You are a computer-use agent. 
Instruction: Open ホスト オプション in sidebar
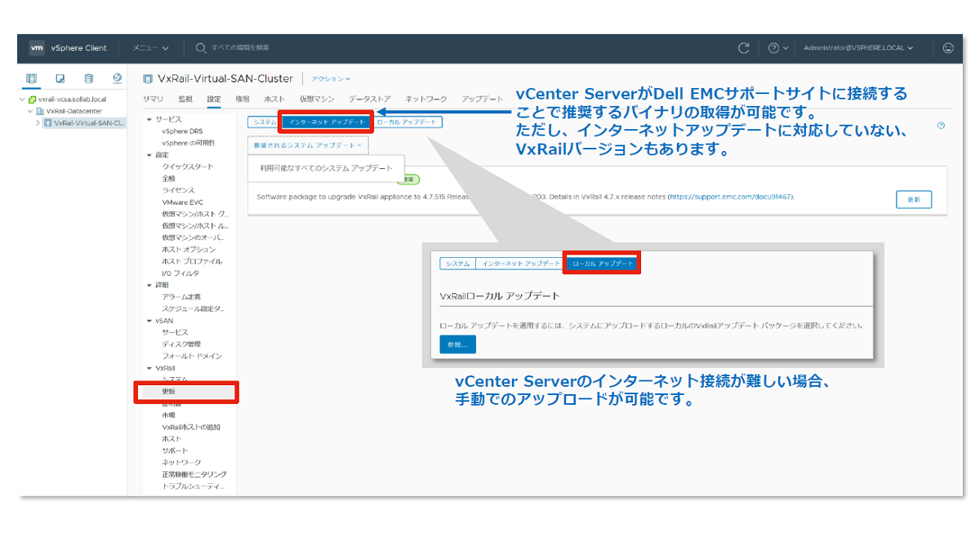189,249
